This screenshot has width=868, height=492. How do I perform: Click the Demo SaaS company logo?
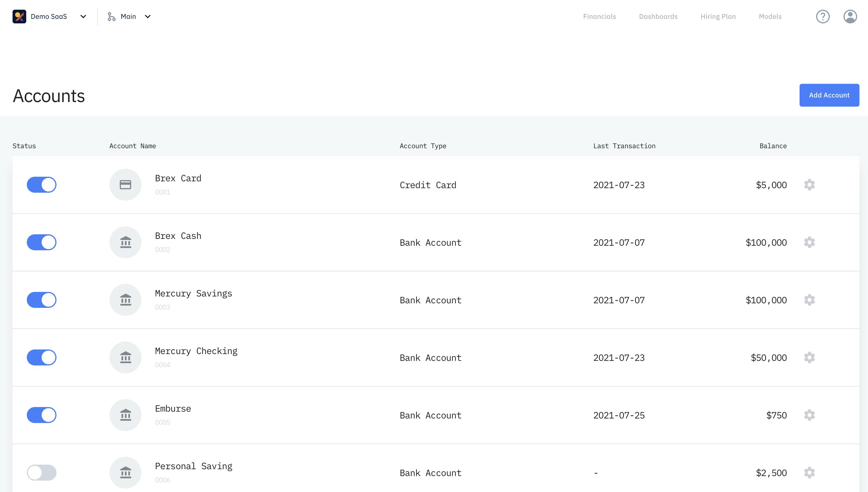[x=19, y=17]
